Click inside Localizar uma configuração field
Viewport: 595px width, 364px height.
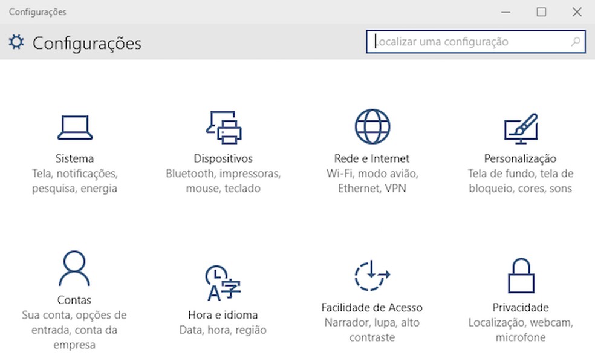[472, 41]
